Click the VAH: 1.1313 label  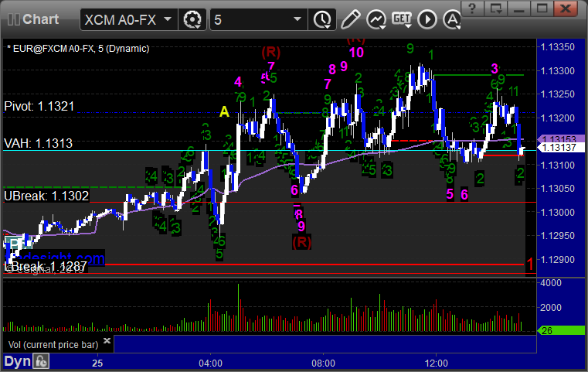tap(39, 143)
